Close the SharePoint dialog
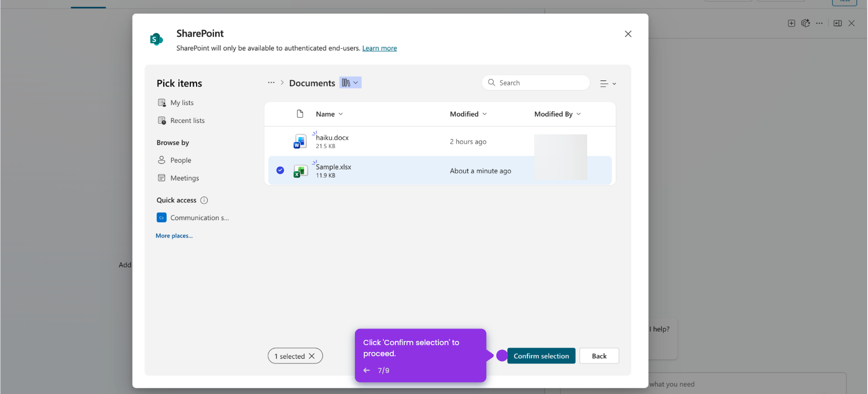Viewport: 868px width, 394px height. (628, 34)
